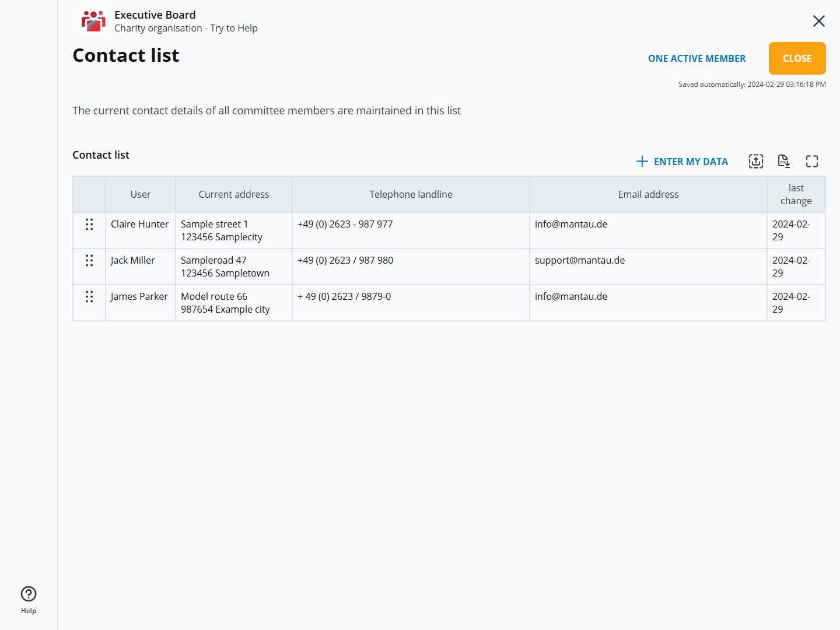Expand the table to fullscreen view
This screenshot has width=840, height=630.
click(811, 162)
